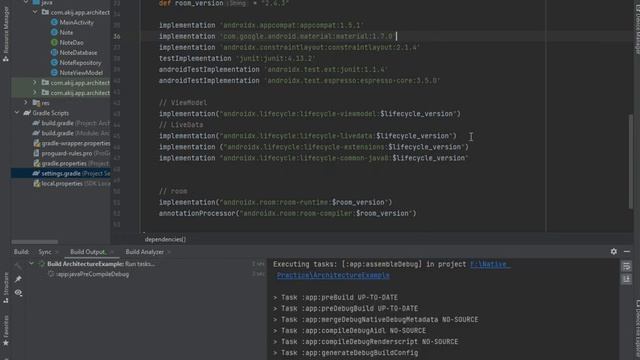Open Favorites tool window
The height and width of the screenshot is (360, 640).
[x=6, y=330]
